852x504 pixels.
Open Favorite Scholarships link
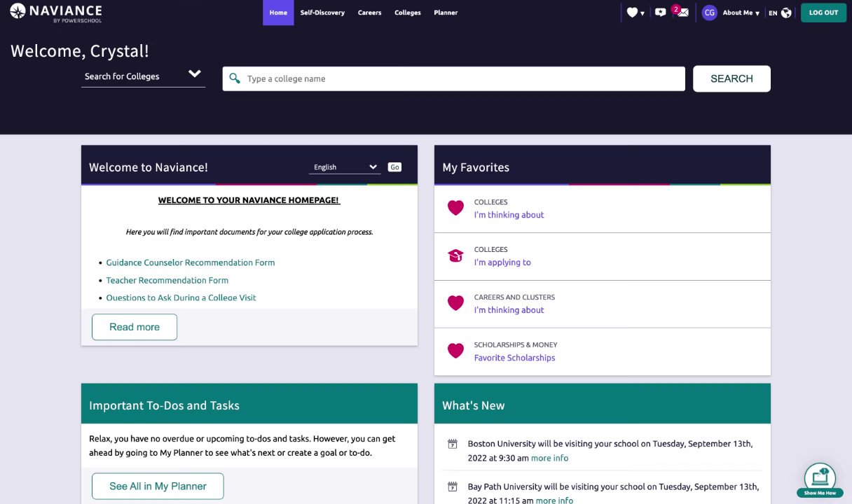click(514, 358)
